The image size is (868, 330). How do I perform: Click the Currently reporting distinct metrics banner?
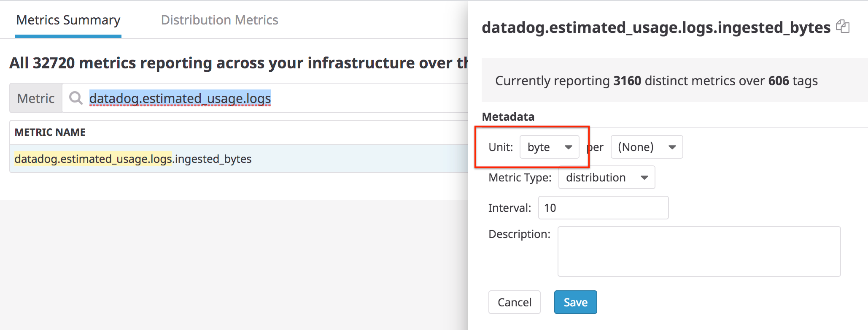(656, 81)
